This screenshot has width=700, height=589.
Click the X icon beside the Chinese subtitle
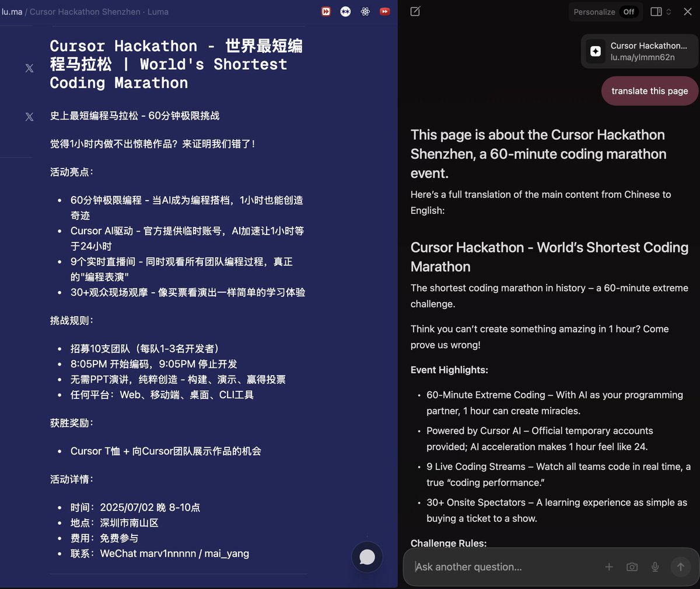[x=29, y=117]
